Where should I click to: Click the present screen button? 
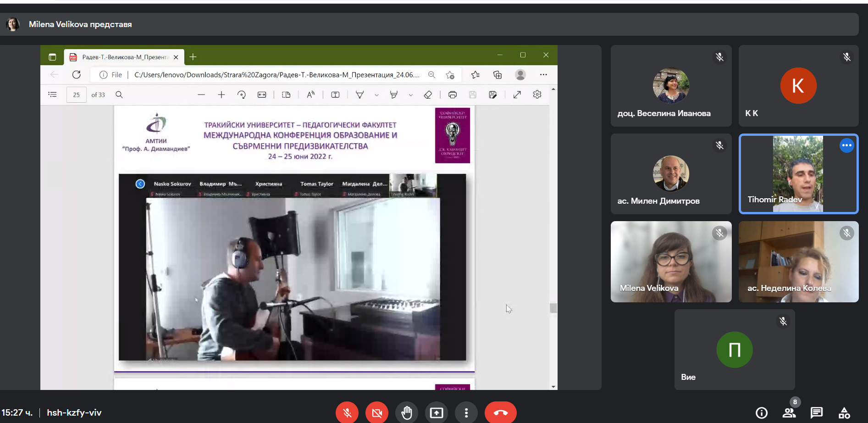437,413
